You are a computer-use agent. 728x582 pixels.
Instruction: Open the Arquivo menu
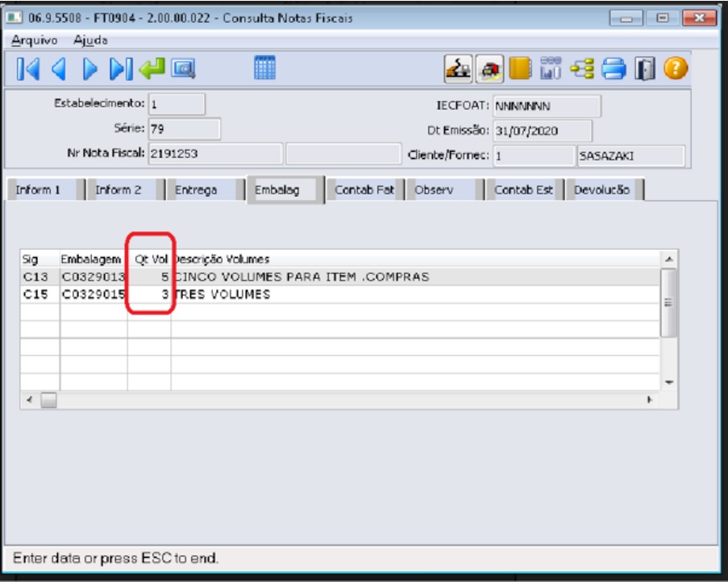pyautogui.click(x=35, y=40)
